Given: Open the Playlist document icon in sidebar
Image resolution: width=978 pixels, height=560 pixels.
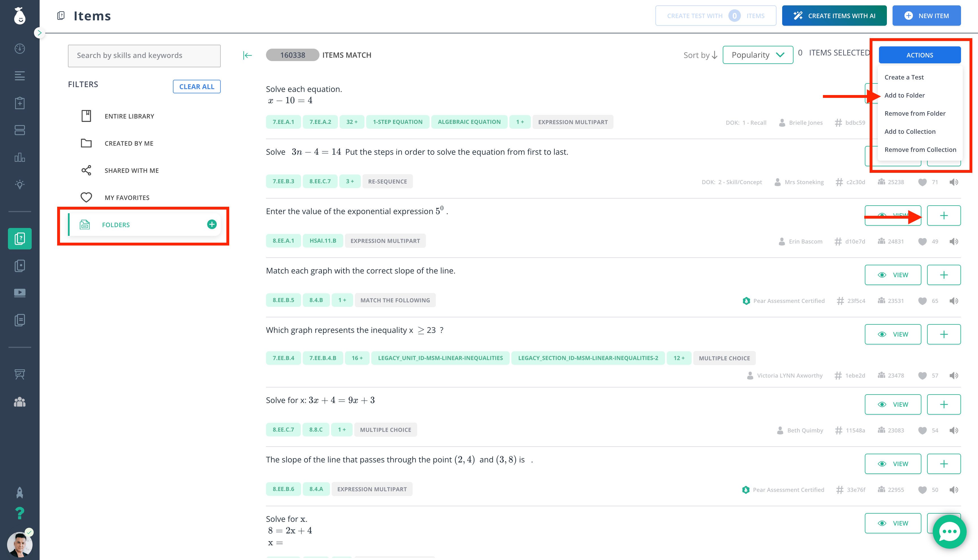Looking at the screenshot, I should pos(20,320).
